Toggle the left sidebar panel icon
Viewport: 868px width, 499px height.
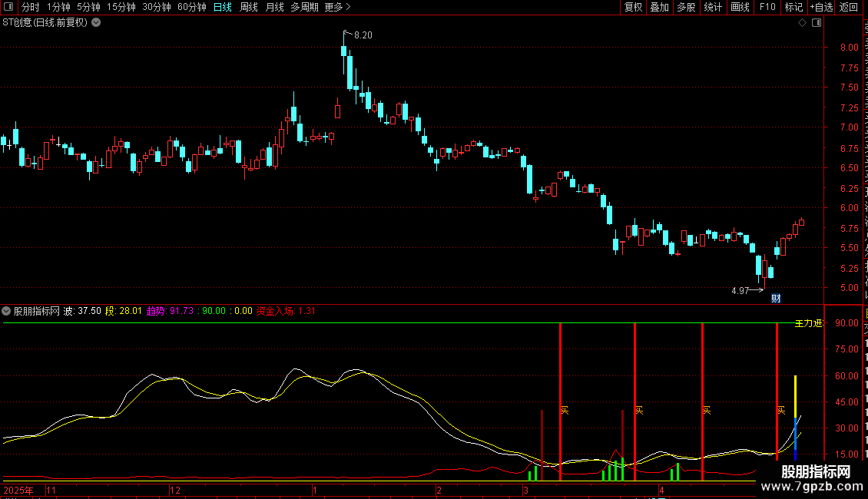pyautogui.click(x=8, y=7)
